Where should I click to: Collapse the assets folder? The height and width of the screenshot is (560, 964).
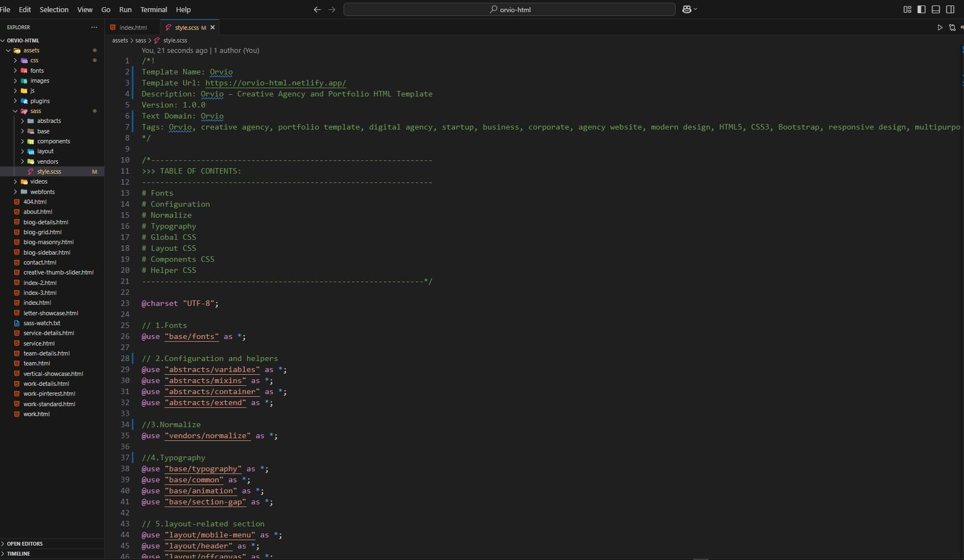pos(52,50)
